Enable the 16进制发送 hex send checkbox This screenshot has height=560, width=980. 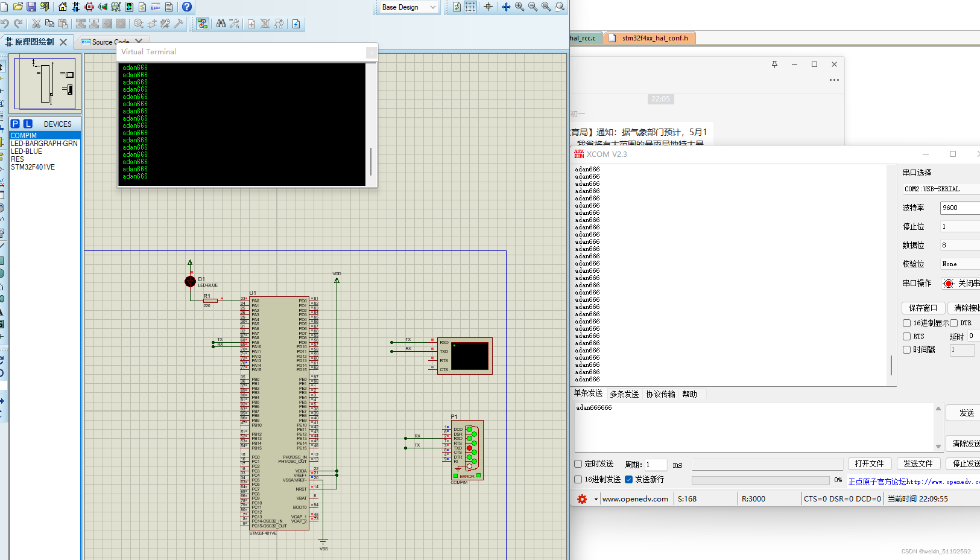(578, 479)
